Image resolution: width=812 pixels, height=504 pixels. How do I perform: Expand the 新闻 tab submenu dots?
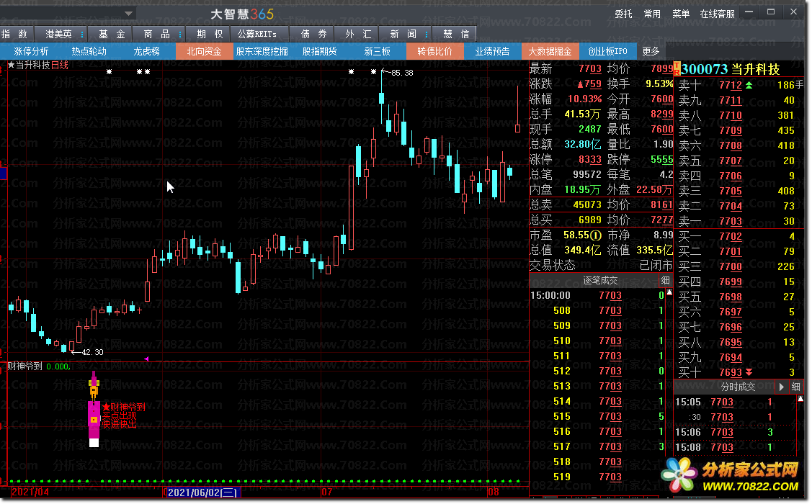[426, 34]
